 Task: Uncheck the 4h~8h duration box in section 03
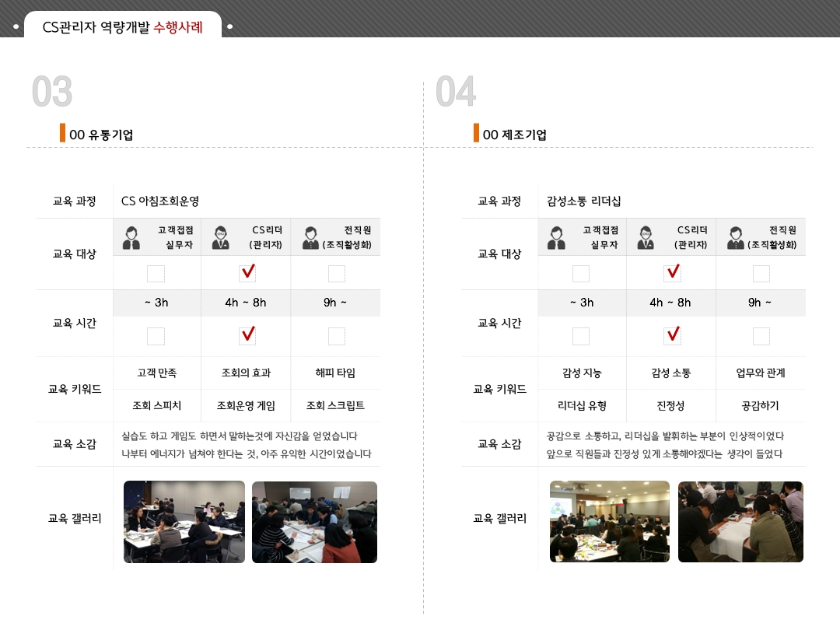(247, 336)
